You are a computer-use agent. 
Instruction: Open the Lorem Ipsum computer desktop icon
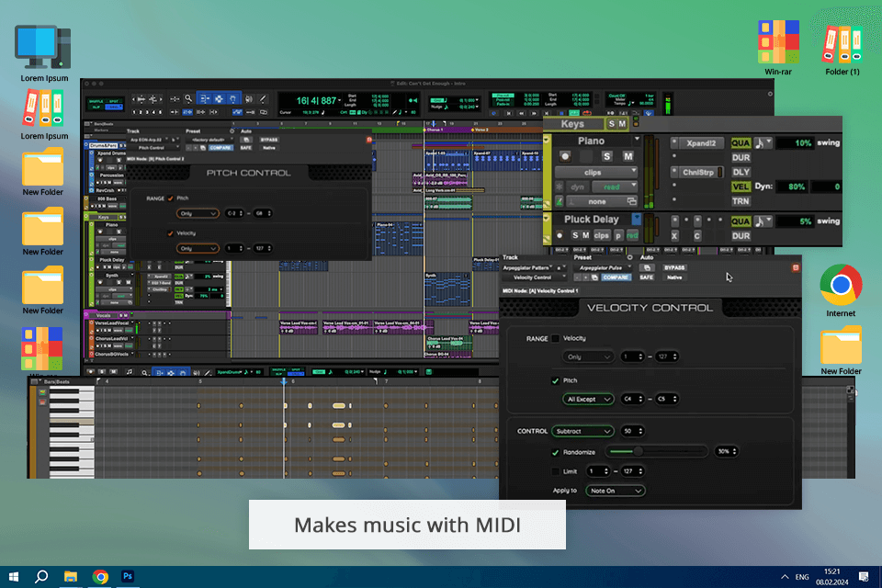(44, 53)
